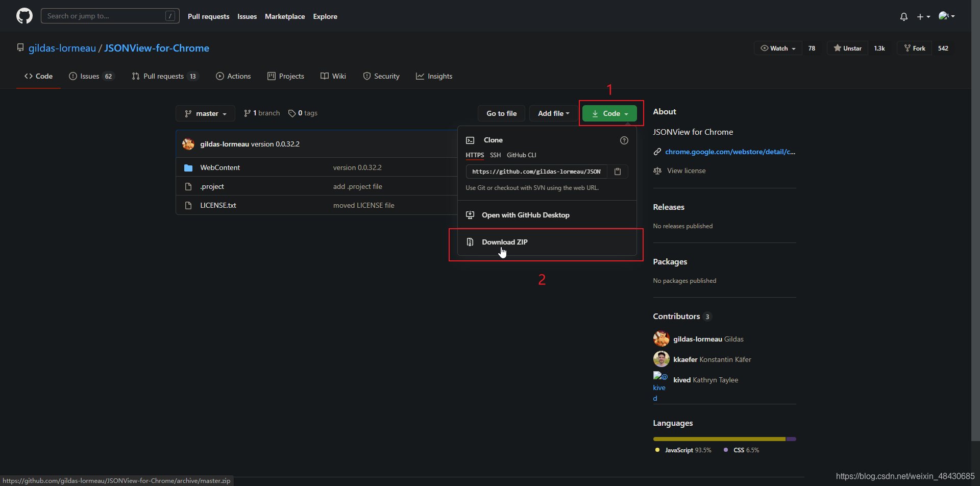This screenshot has width=980, height=486.
Task: Go to Marketplace
Action: pyautogui.click(x=285, y=16)
